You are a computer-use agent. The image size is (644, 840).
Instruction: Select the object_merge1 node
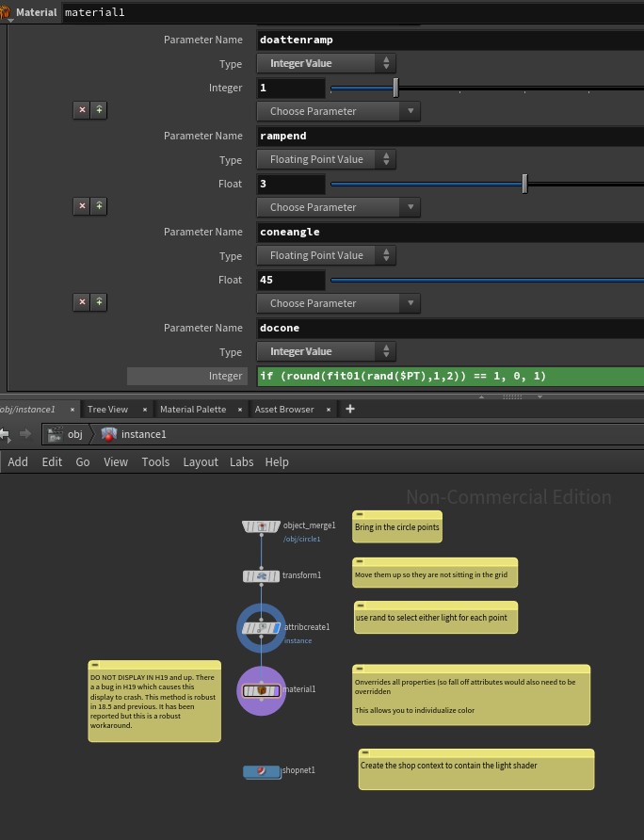click(261, 526)
